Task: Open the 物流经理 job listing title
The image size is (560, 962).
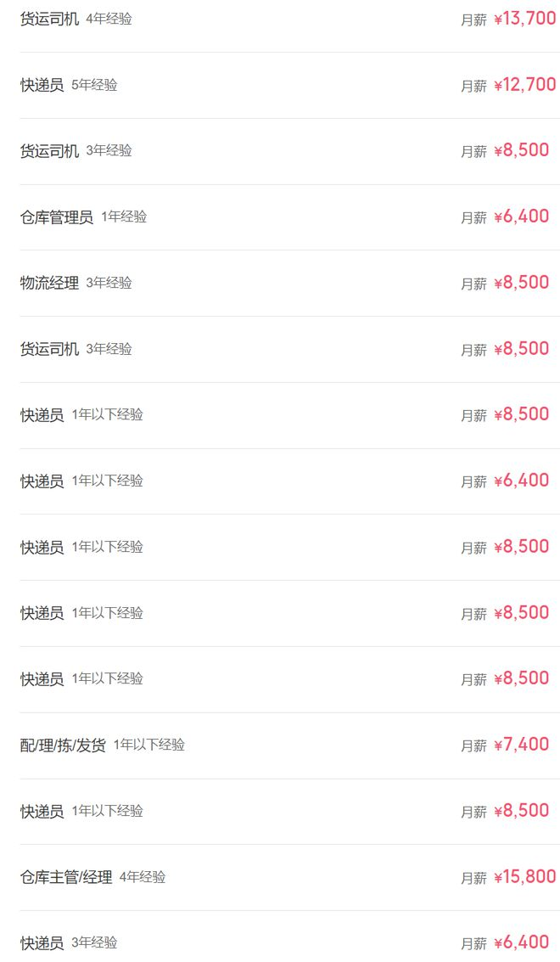Action: (x=49, y=283)
